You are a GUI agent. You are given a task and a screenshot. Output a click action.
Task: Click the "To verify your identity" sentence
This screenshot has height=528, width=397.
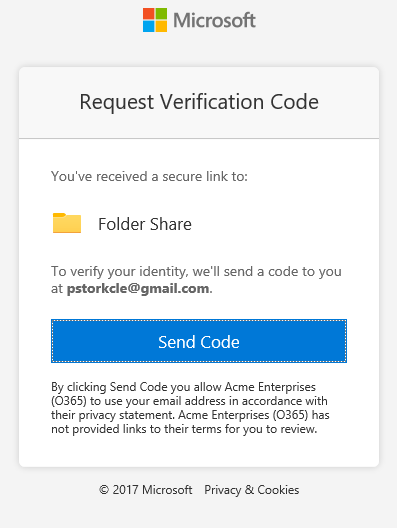click(x=196, y=280)
